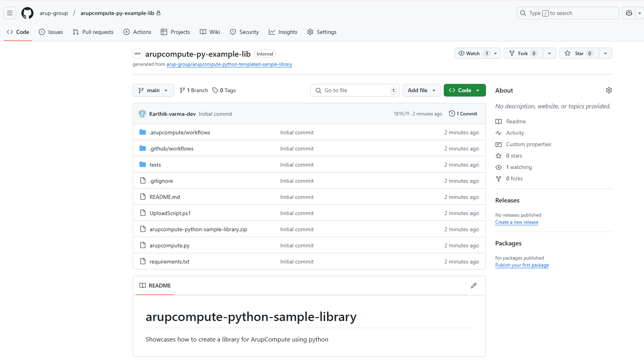This screenshot has width=644, height=360.
Task: Open the Releases heading link
Action: point(507,200)
